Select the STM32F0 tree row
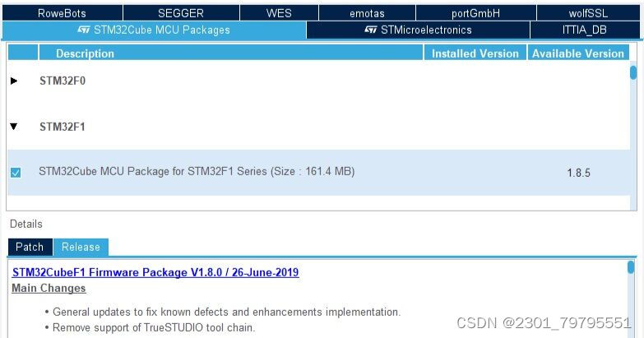Viewport: 644px width, 338px height. (319, 81)
